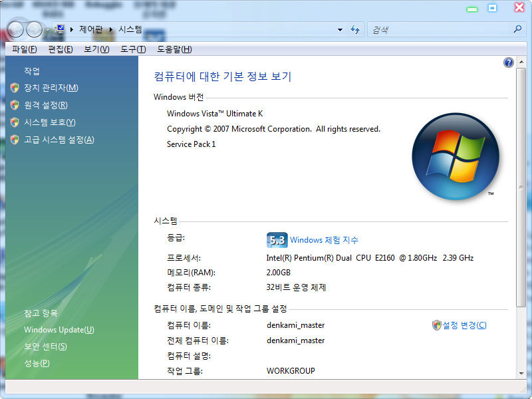Viewport: 532px width, 399px height.
Task: Click the 설정 변경(C) link
Action: (464, 325)
